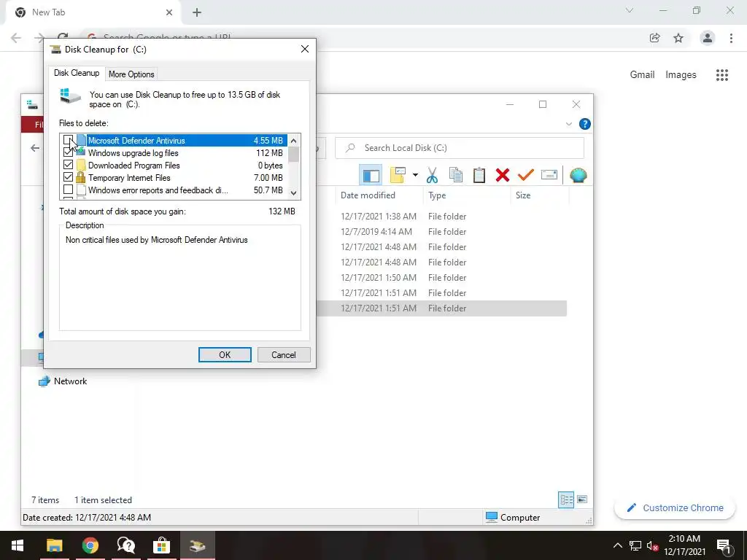Open Get Help app on taskbar
This screenshot has height=560, width=747.
pos(125,545)
